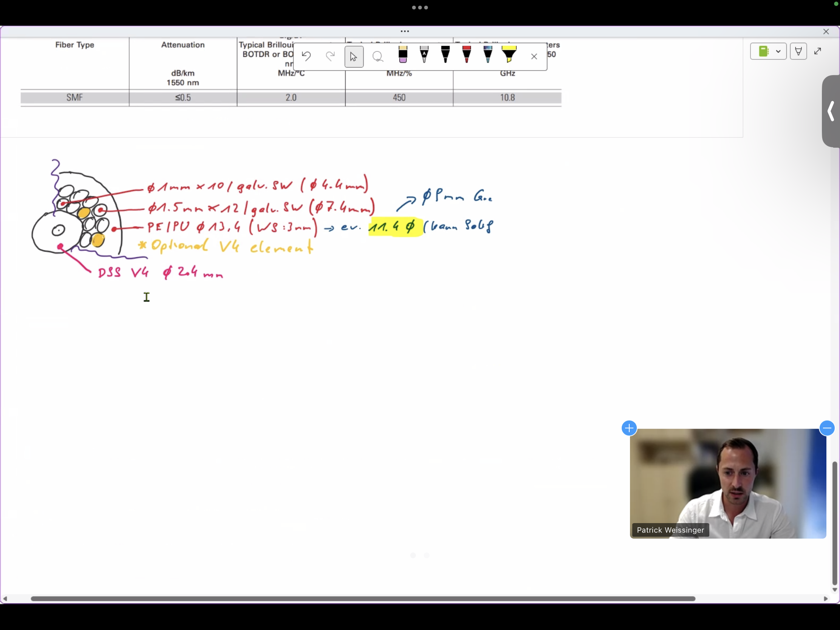The height and width of the screenshot is (630, 840).
Task: Select the red pen
Action: [x=467, y=55]
